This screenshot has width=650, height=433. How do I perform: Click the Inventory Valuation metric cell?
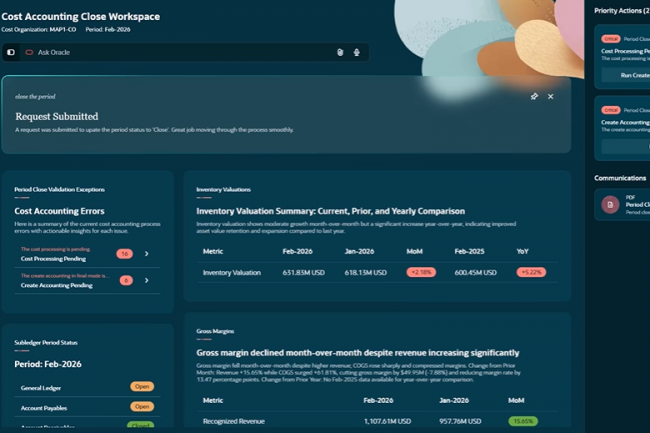point(232,273)
